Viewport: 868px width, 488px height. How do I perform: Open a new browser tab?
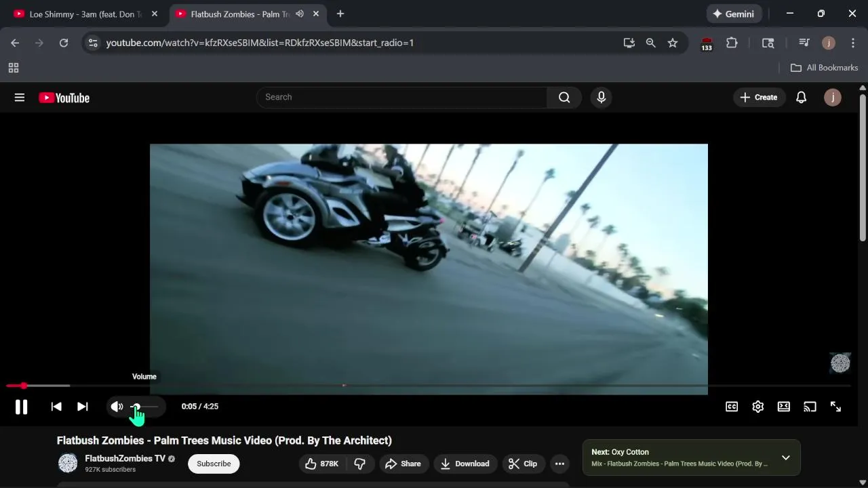[x=340, y=14]
